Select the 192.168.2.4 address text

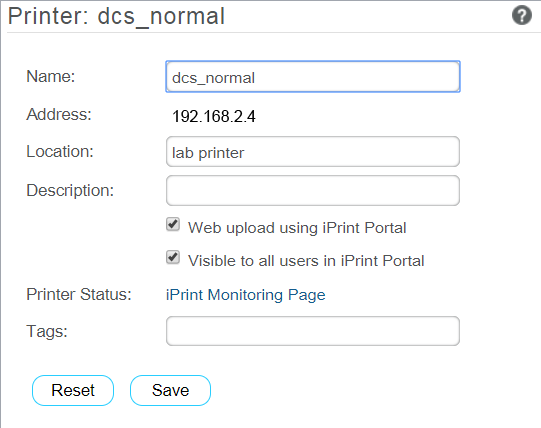(214, 116)
